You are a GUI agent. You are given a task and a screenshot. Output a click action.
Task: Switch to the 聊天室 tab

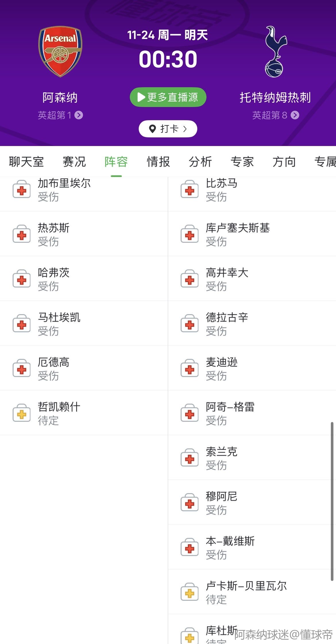(26, 162)
